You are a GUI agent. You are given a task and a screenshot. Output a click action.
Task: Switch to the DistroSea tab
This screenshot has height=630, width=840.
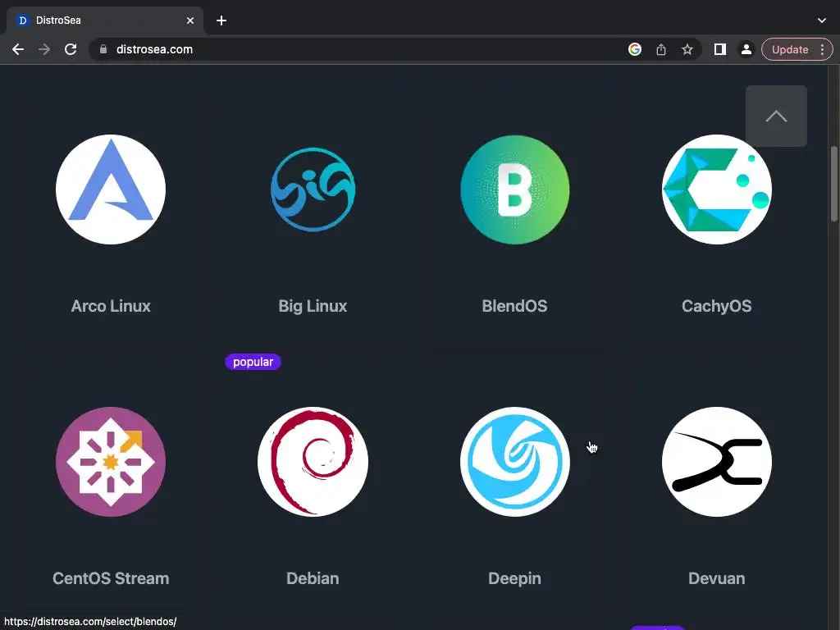pyautogui.click(x=104, y=21)
